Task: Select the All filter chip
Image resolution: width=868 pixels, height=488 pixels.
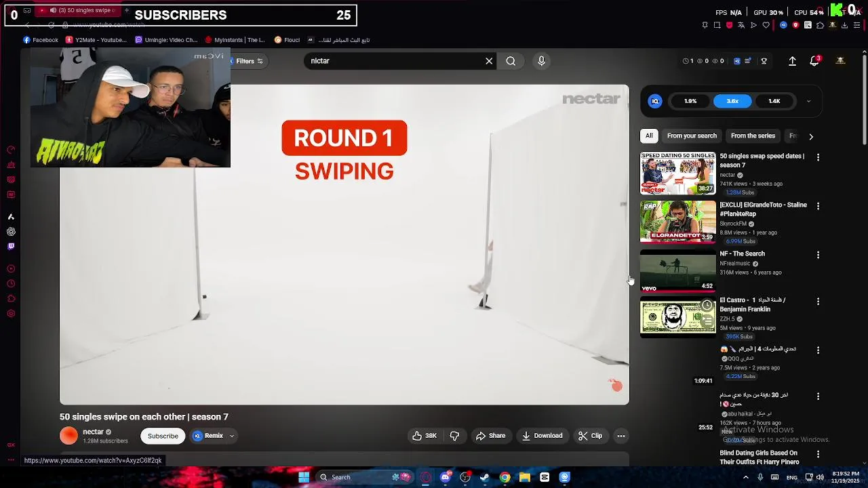Action: [649, 136]
